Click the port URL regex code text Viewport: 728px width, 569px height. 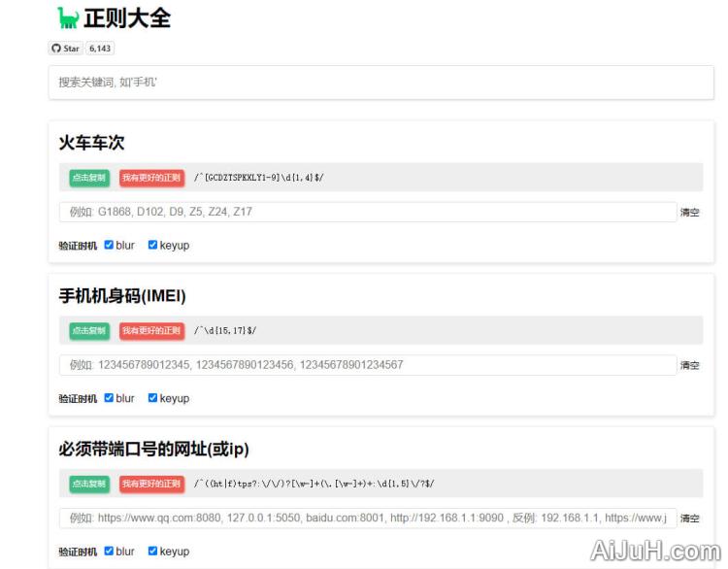[314, 484]
